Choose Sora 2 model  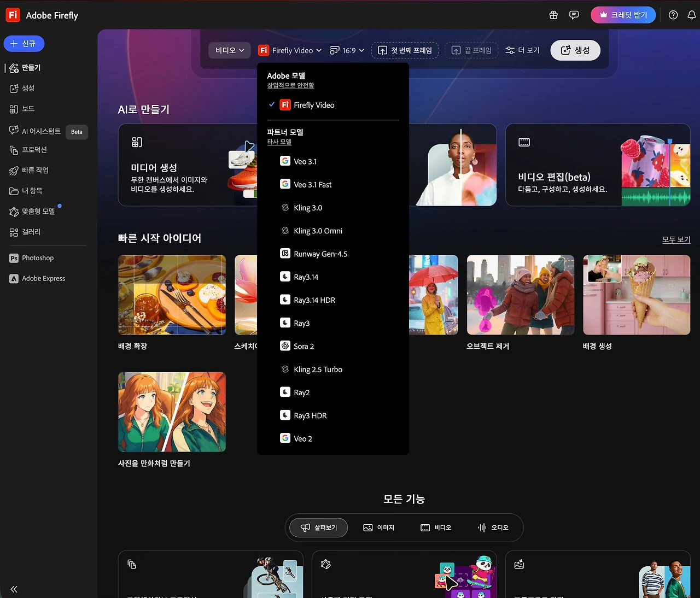pyautogui.click(x=333, y=346)
